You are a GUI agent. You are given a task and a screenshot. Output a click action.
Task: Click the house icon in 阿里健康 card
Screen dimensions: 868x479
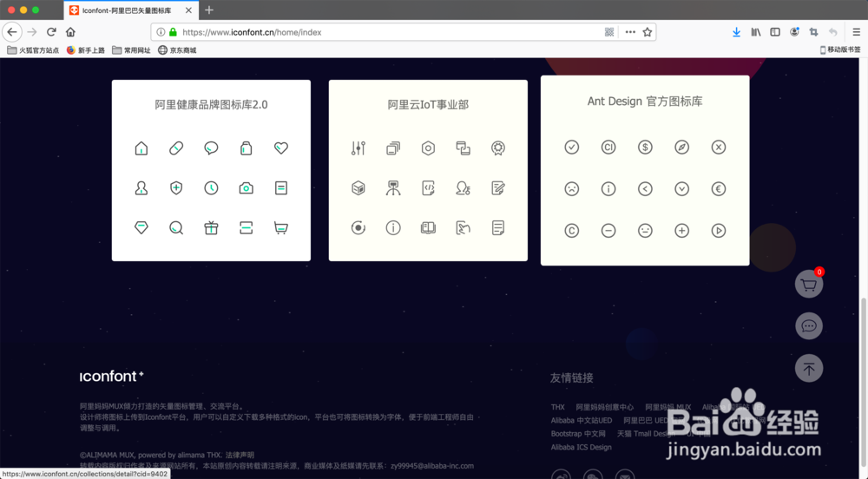141,148
